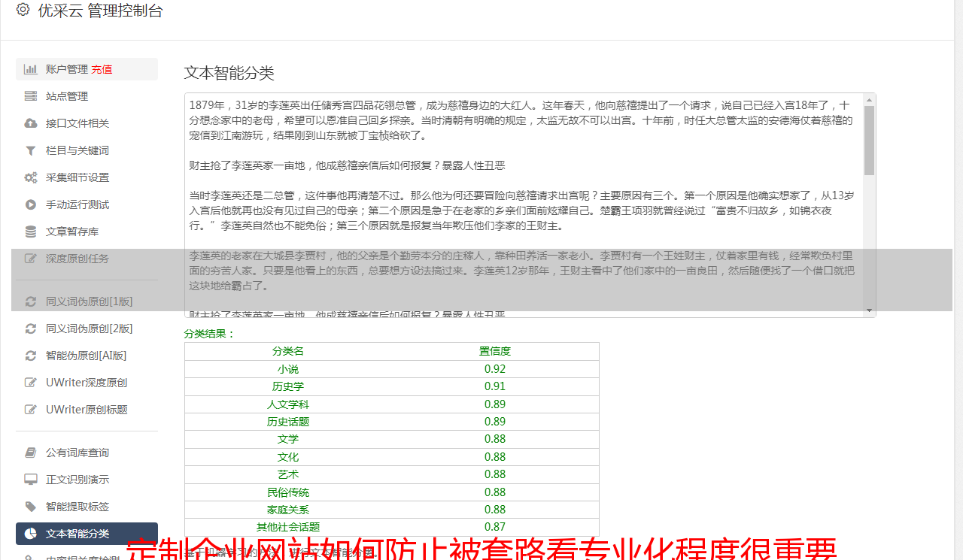Viewport: 963px width, 560px height.
Task: Click the bar chart icon for 账户管理
Action: pos(31,69)
